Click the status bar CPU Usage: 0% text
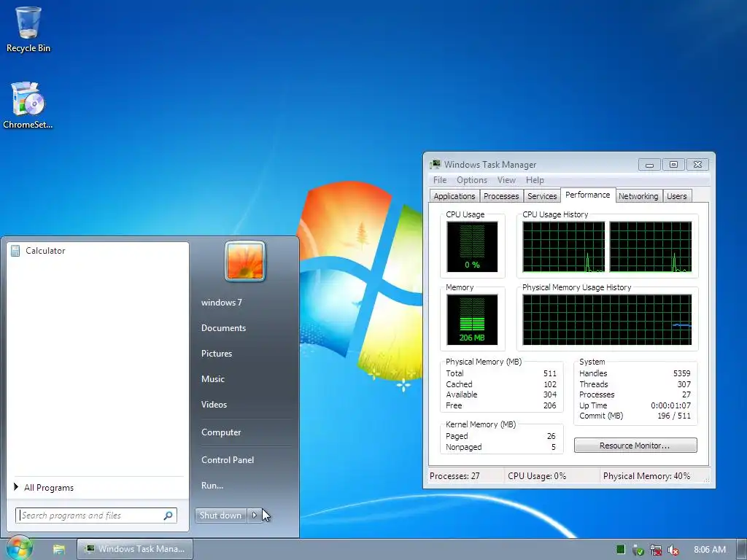Screen dimensions: 747x560 537,475
